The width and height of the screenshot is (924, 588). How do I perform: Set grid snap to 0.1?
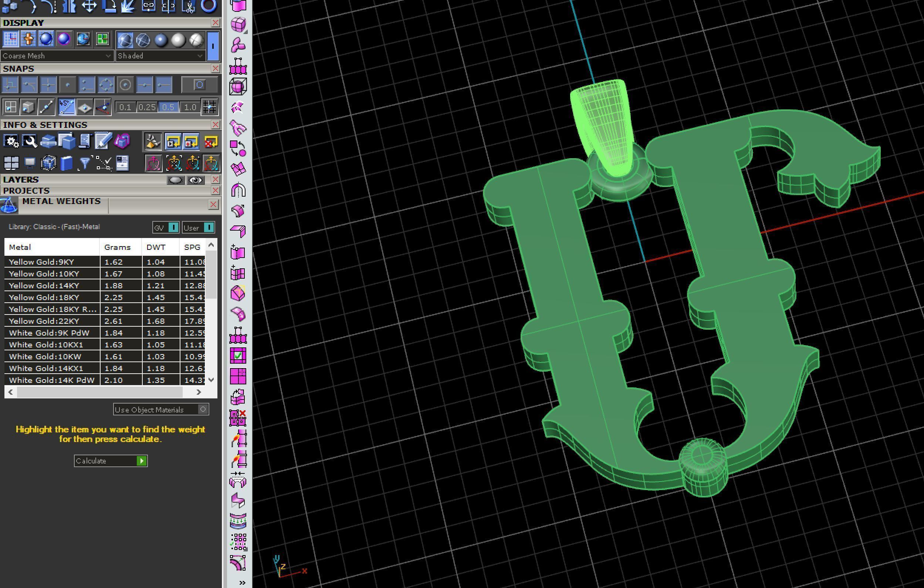coord(125,108)
